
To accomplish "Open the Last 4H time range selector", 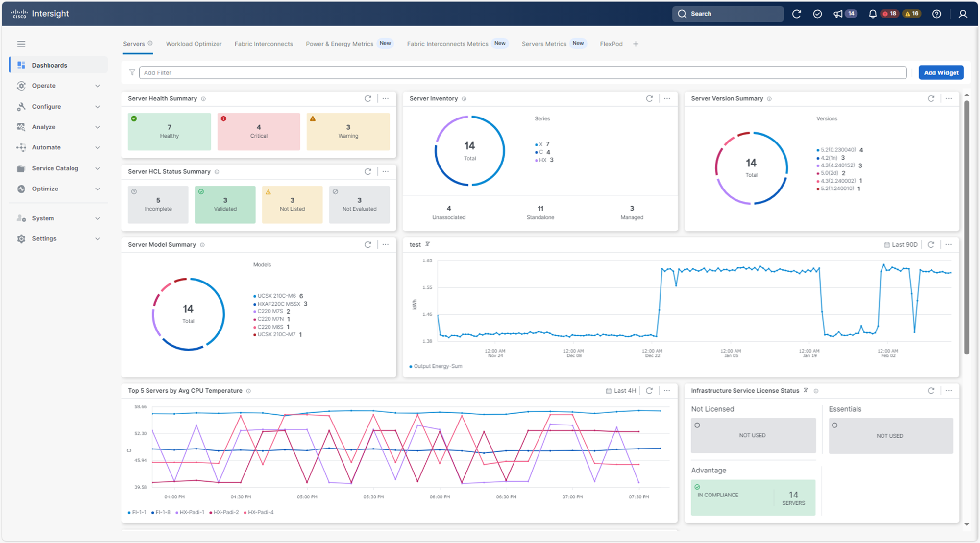I will (621, 391).
